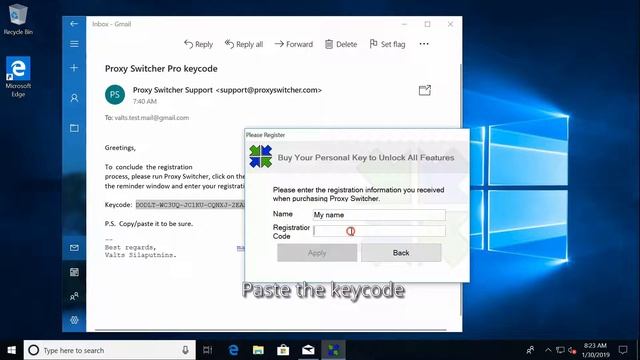640x360 pixels.
Task: Reply to the email
Action: click(x=198, y=44)
